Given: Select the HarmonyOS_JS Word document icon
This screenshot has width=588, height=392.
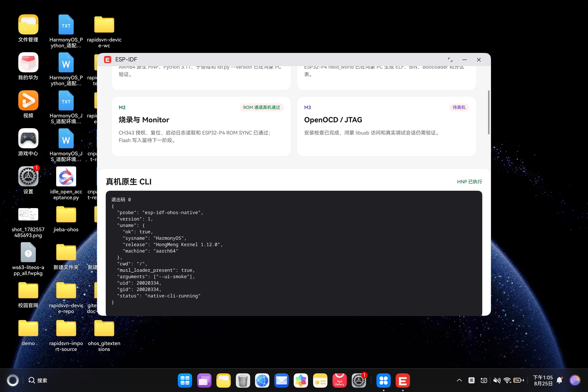Looking at the screenshot, I should 66,138.
